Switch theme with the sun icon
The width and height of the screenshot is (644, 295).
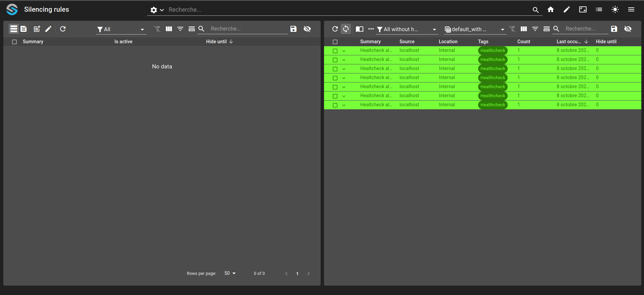click(x=615, y=10)
